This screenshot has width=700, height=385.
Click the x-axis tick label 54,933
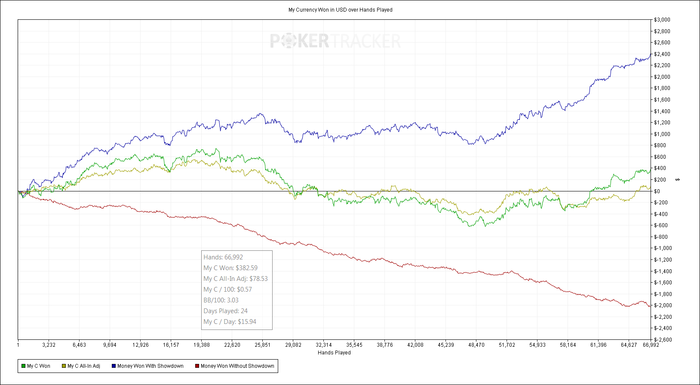tap(537, 345)
